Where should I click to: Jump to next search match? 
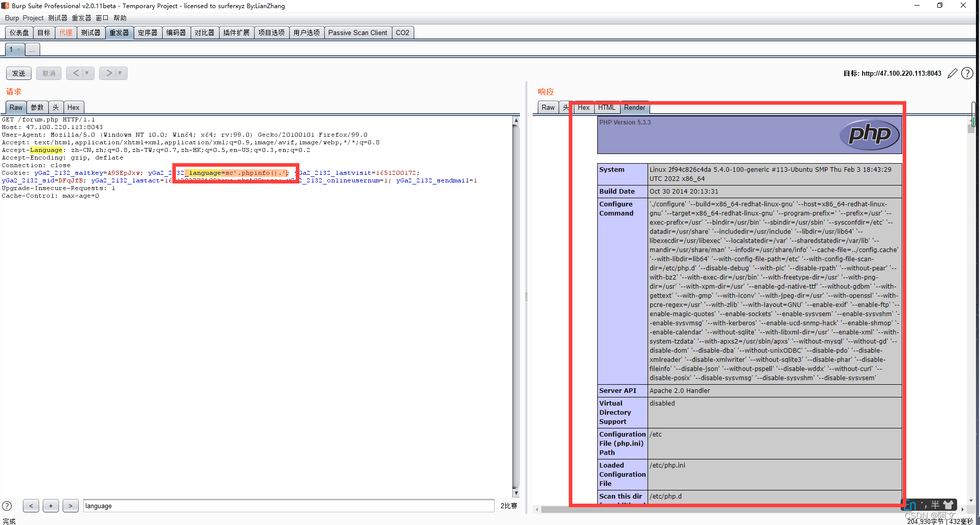pyautogui.click(x=71, y=506)
